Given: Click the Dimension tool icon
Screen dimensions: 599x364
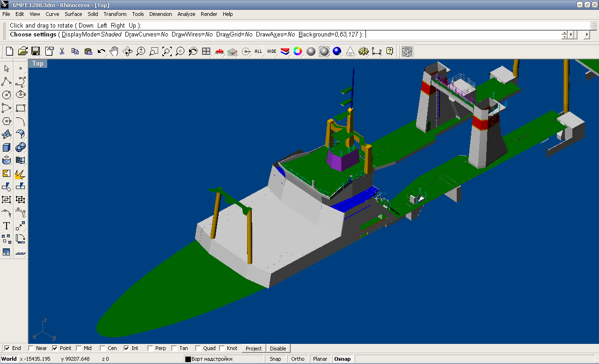Looking at the screenshot, I should point(376,51).
